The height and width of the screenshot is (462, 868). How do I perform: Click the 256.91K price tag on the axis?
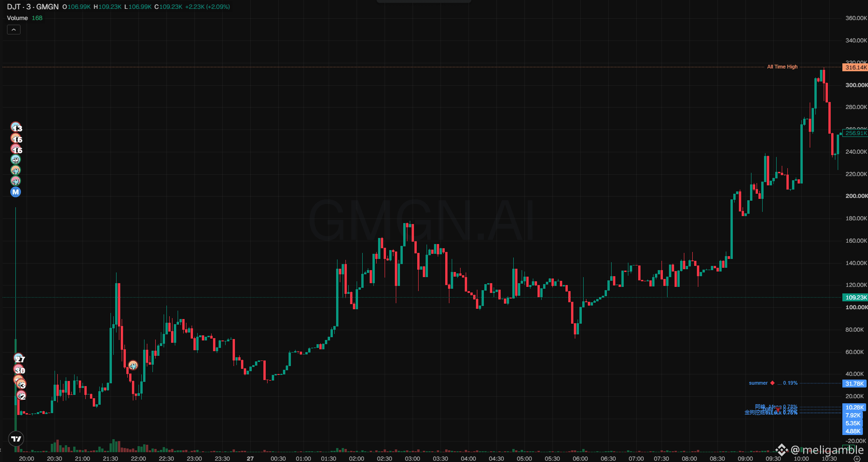pyautogui.click(x=855, y=133)
